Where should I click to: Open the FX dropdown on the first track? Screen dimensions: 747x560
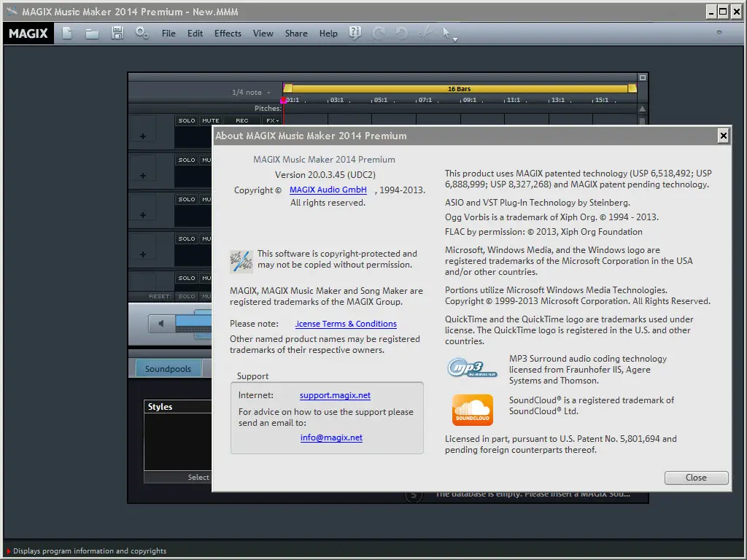(x=273, y=120)
